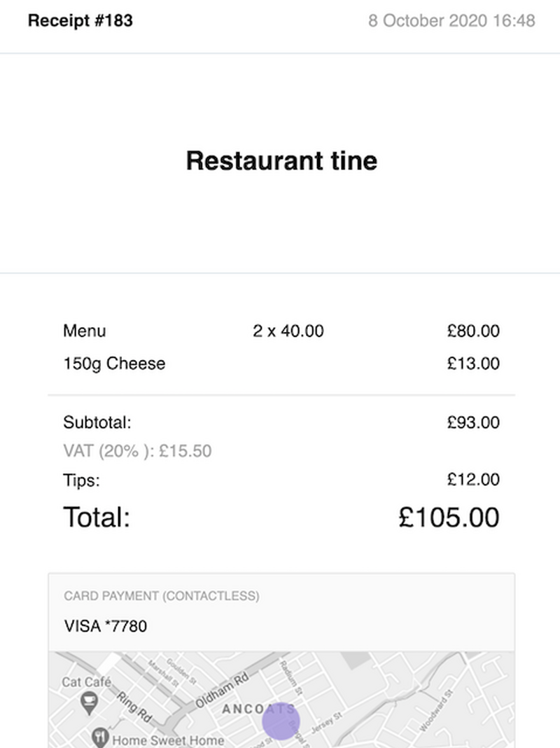The width and height of the screenshot is (560, 748).
Task: Click the 150g Cheese line item
Action: pyautogui.click(x=114, y=363)
